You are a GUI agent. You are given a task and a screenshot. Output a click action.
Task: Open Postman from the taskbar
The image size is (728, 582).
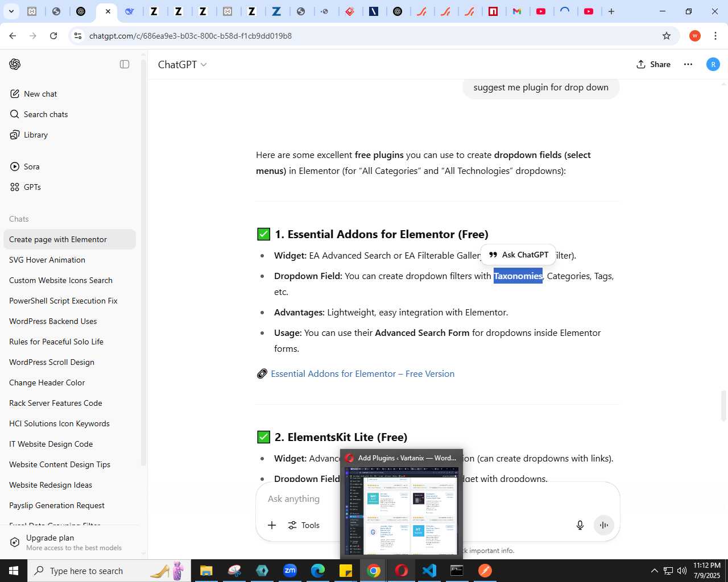485,571
